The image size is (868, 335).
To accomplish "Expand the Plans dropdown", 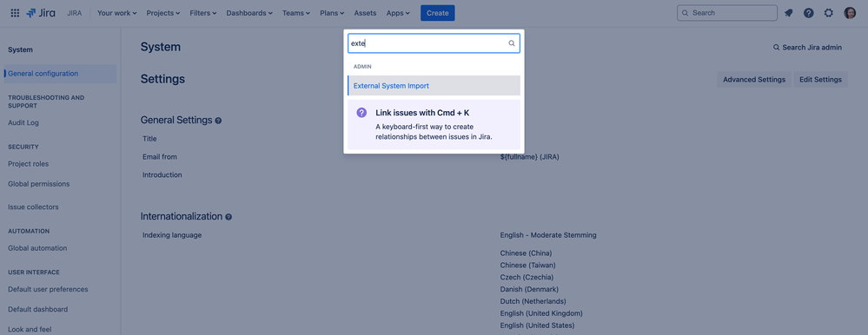I will (x=332, y=13).
